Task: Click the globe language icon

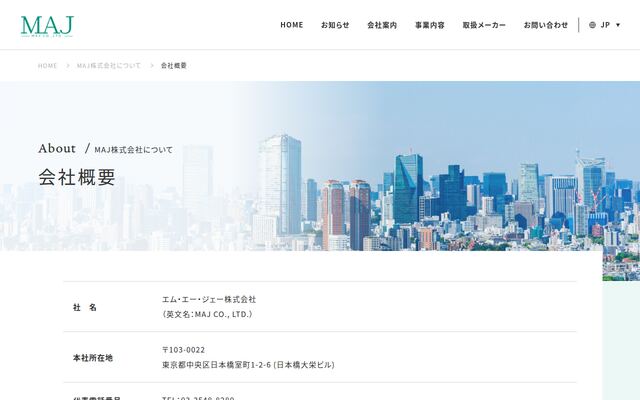Action: click(592, 25)
